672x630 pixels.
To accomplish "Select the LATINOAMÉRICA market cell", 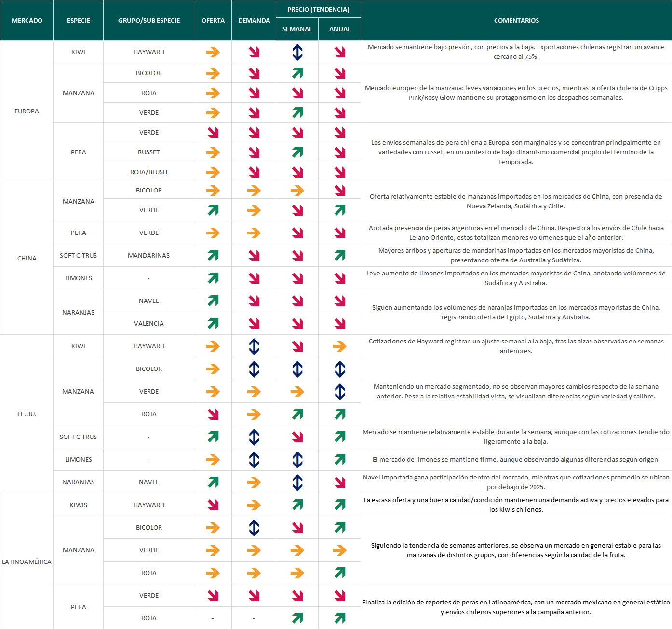I will pos(27,562).
